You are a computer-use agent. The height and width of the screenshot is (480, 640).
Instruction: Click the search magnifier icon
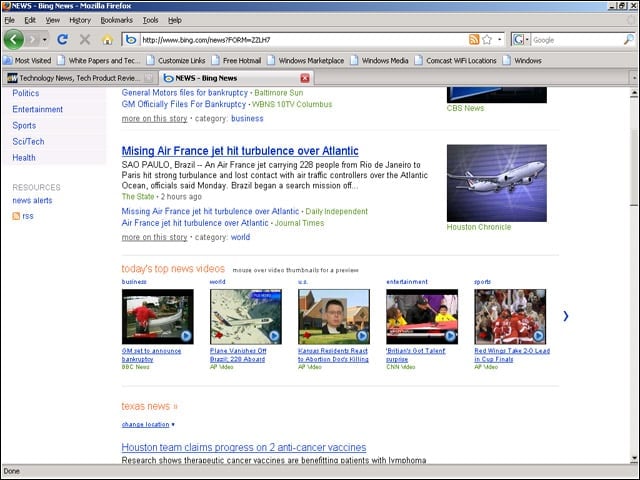[x=629, y=40]
